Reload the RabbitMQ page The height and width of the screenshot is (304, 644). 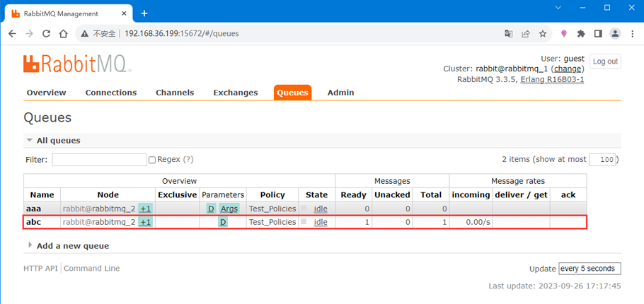[47, 34]
